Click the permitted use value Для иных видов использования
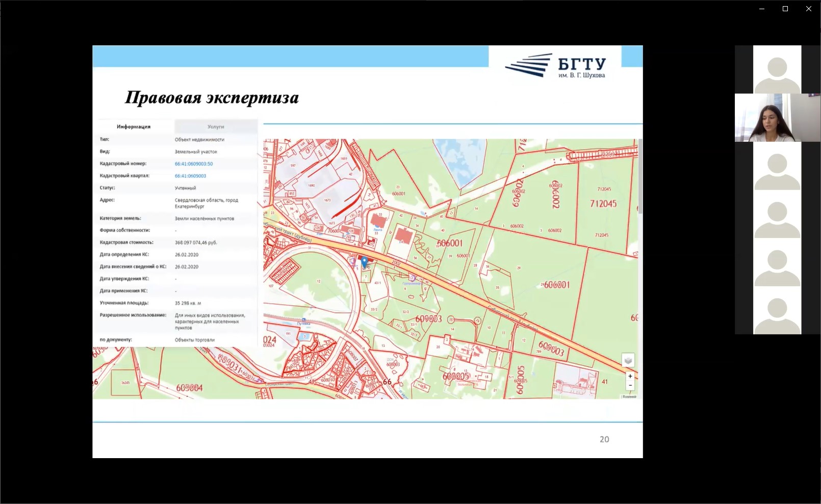Image resolution: width=821 pixels, height=504 pixels. click(210, 321)
